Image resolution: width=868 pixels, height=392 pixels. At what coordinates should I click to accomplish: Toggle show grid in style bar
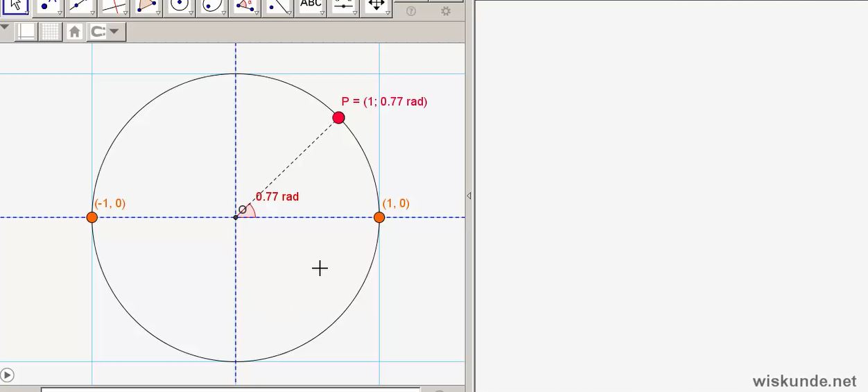click(x=51, y=32)
